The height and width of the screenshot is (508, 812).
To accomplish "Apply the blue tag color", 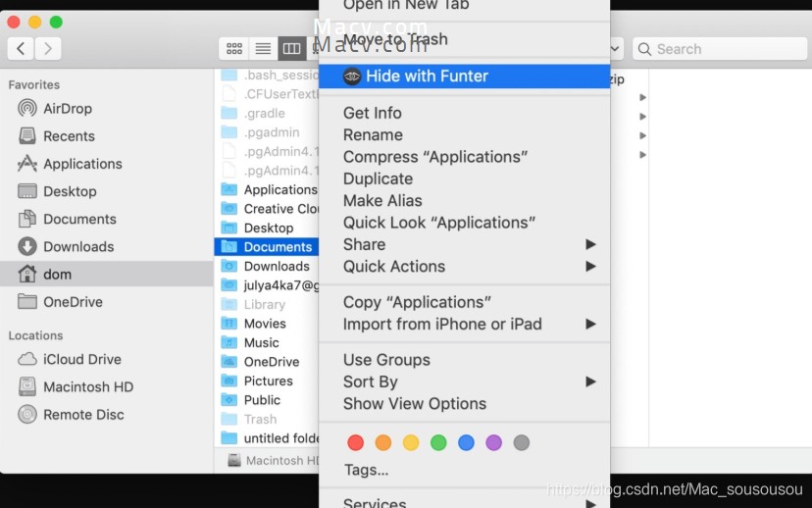I will tap(466, 442).
